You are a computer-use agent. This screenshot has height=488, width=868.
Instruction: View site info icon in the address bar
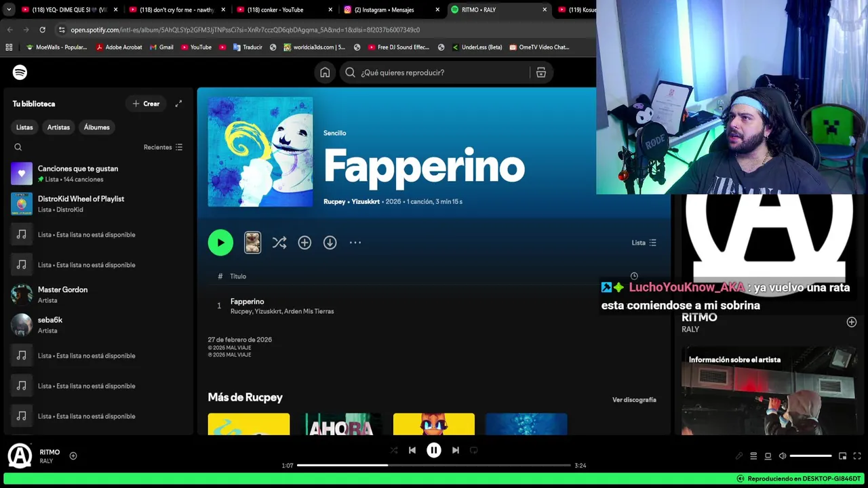tap(62, 30)
